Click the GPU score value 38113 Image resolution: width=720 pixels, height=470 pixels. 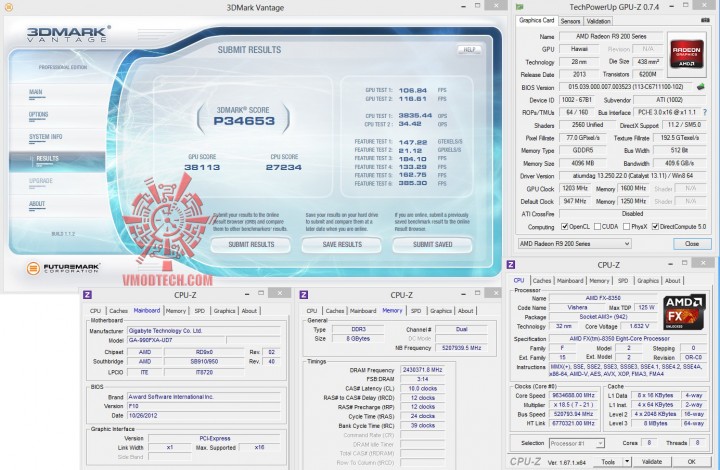(x=202, y=168)
